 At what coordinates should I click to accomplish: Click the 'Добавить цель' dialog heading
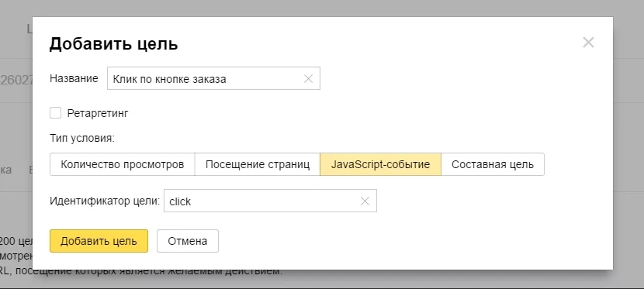click(114, 44)
